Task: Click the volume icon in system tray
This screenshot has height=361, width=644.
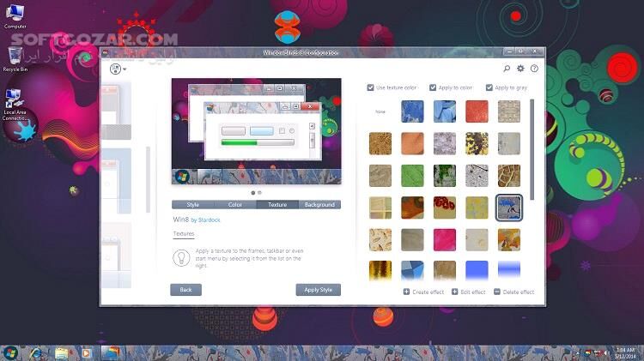Action: 606,352
